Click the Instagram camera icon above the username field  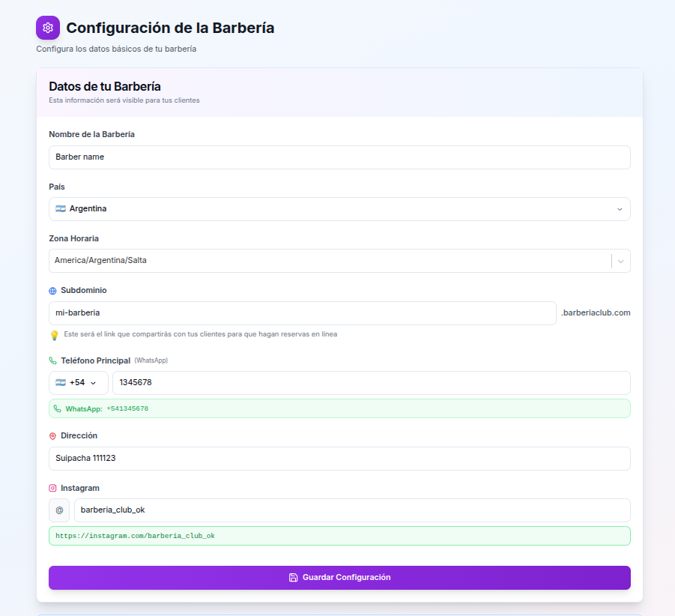pyautogui.click(x=52, y=488)
